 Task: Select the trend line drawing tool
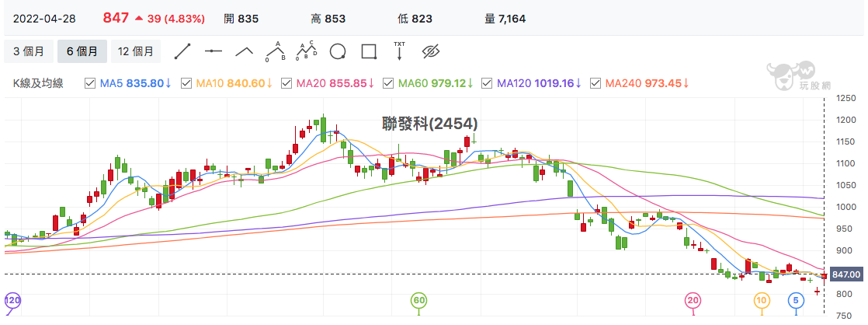182,51
